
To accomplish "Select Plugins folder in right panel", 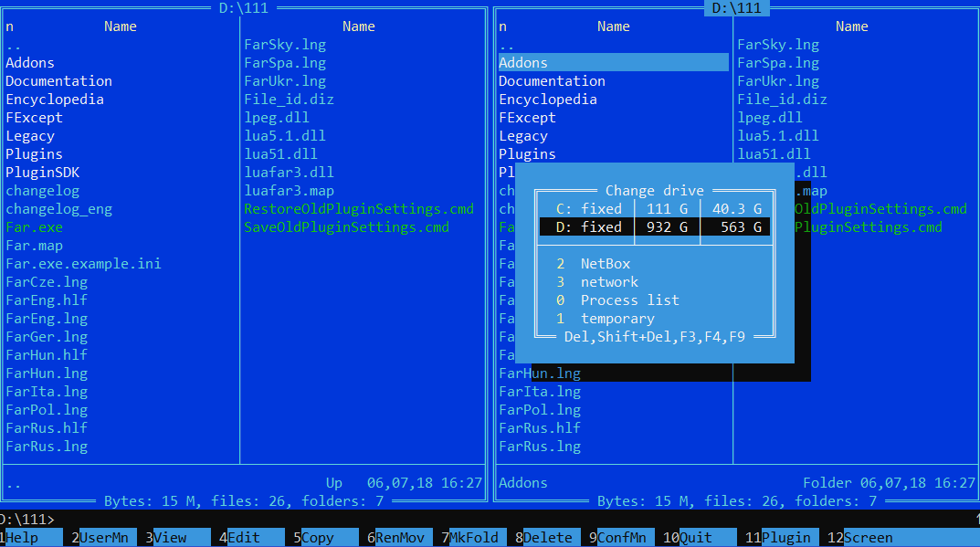I will click(x=528, y=154).
